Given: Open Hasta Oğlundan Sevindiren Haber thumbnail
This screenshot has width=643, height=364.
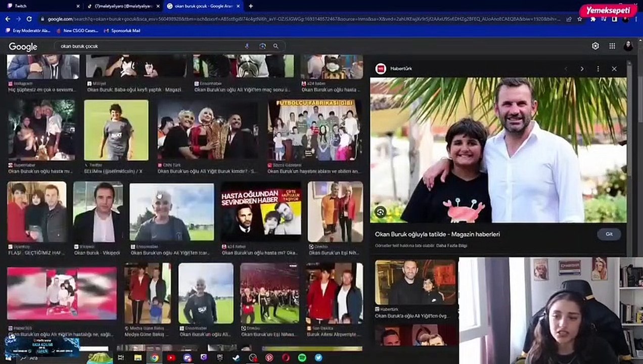Looking at the screenshot, I should 261,211.
